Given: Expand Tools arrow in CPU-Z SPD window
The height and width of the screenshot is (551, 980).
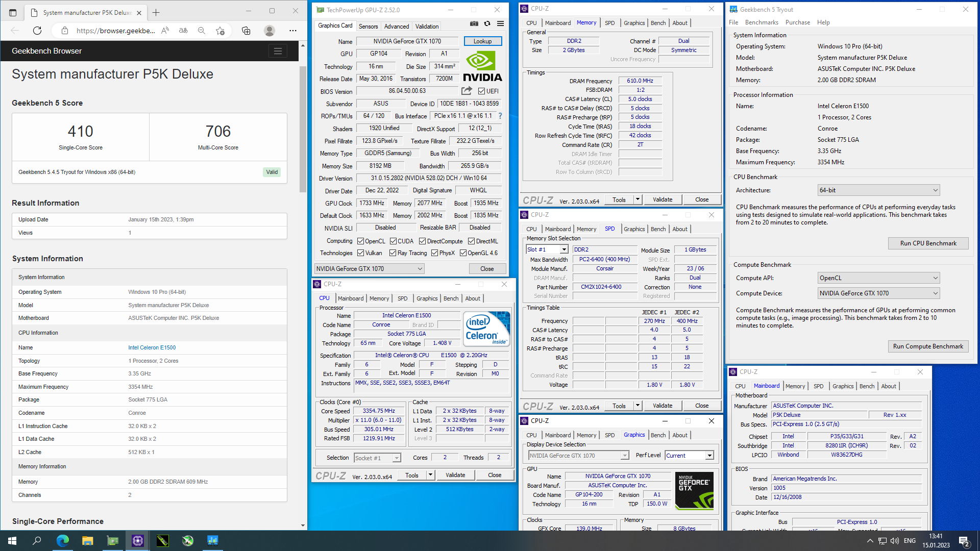Looking at the screenshot, I should click(x=638, y=406).
